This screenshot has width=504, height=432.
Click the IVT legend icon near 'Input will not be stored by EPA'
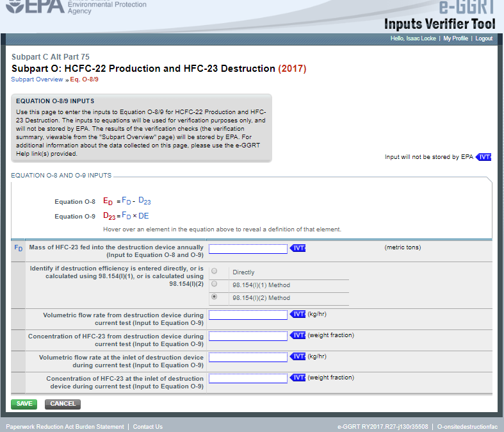click(x=484, y=157)
